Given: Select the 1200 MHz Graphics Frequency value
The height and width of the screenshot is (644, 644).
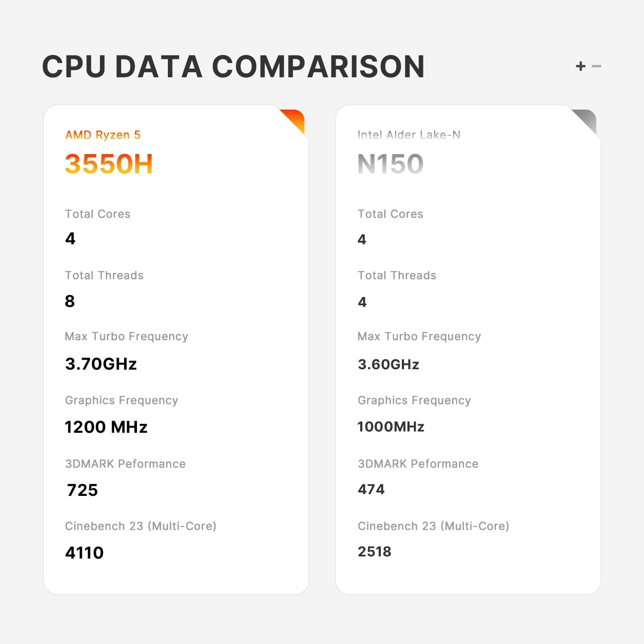Looking at the screenshot, I should (106, 427).
